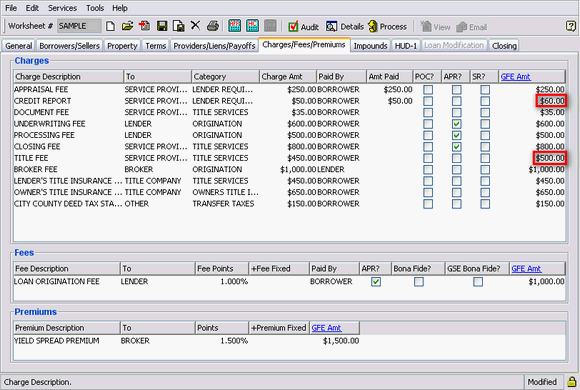Click the greyed-out calculator icon
580x390 pixels.
pos(270,26)
